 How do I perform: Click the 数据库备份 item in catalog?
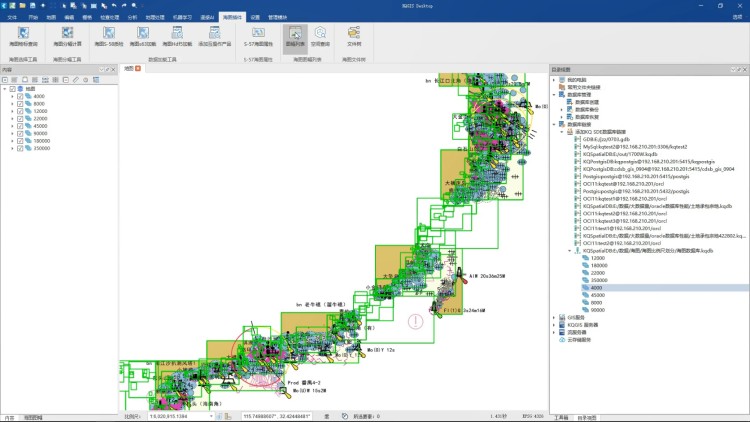point(586,109)
